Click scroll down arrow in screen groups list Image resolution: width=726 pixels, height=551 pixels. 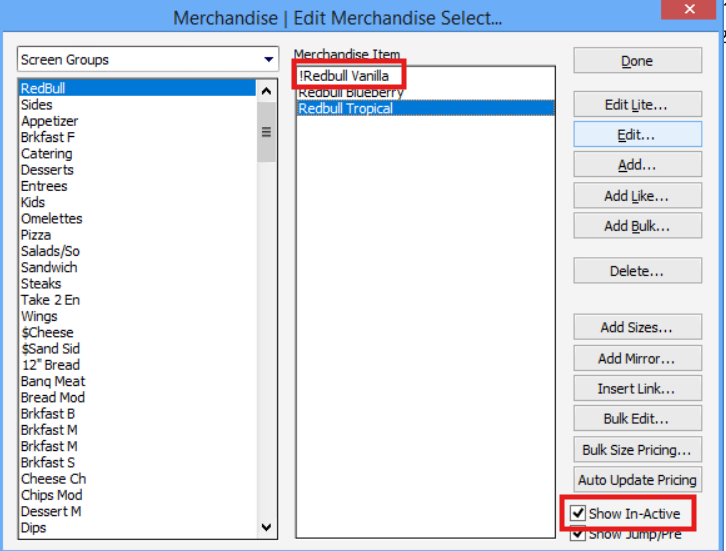pyautogui.click(x=266, y=527)
